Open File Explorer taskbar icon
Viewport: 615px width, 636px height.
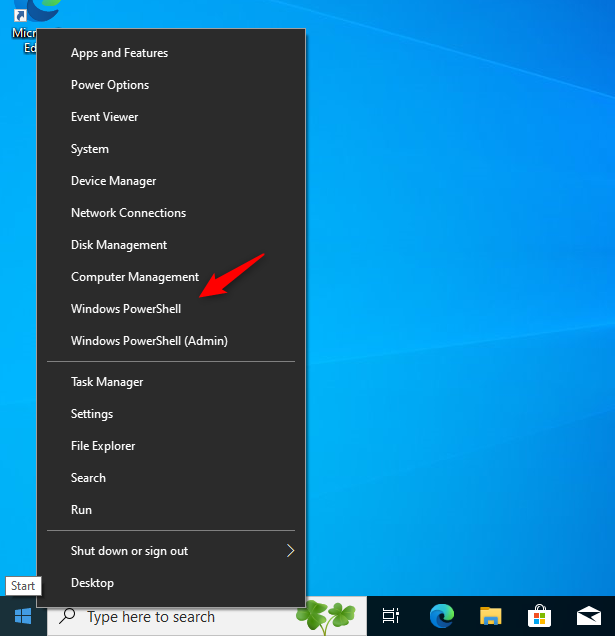[490, 616]
